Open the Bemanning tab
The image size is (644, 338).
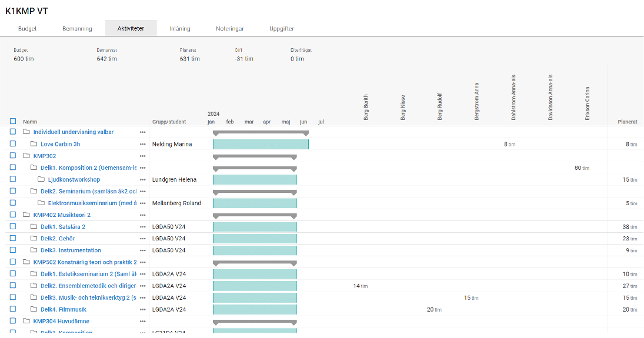click(x=77, y=28)
